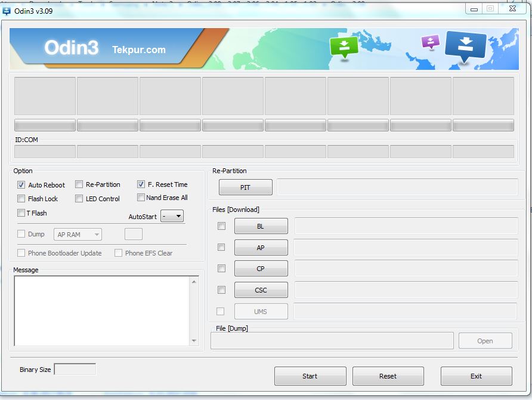Tick the checkbox beside the AP button
532x400 pixels.
(221, 247)
